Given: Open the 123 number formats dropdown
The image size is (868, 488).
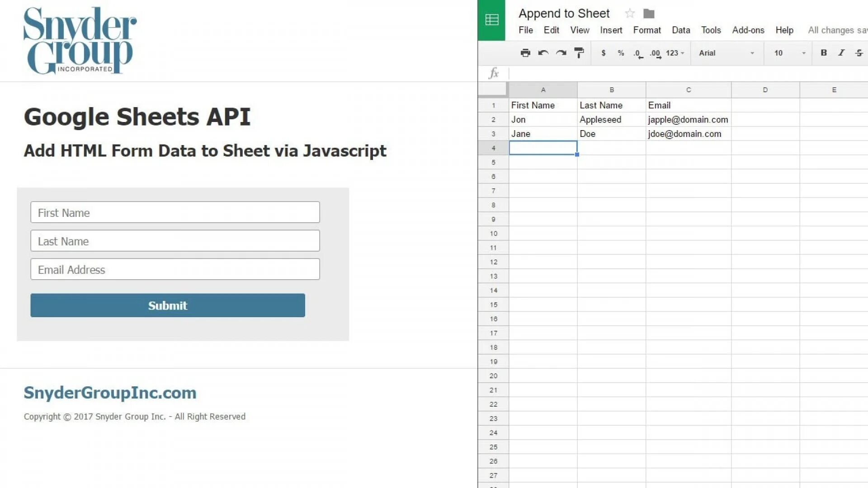Looking at the screenshot, I should tap(675, 53).
